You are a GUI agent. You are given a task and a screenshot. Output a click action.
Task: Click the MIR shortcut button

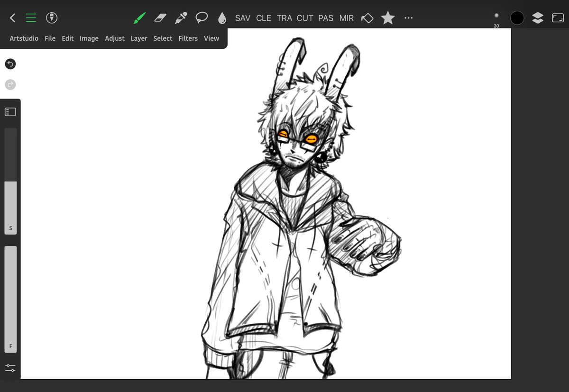click(347, 18)
